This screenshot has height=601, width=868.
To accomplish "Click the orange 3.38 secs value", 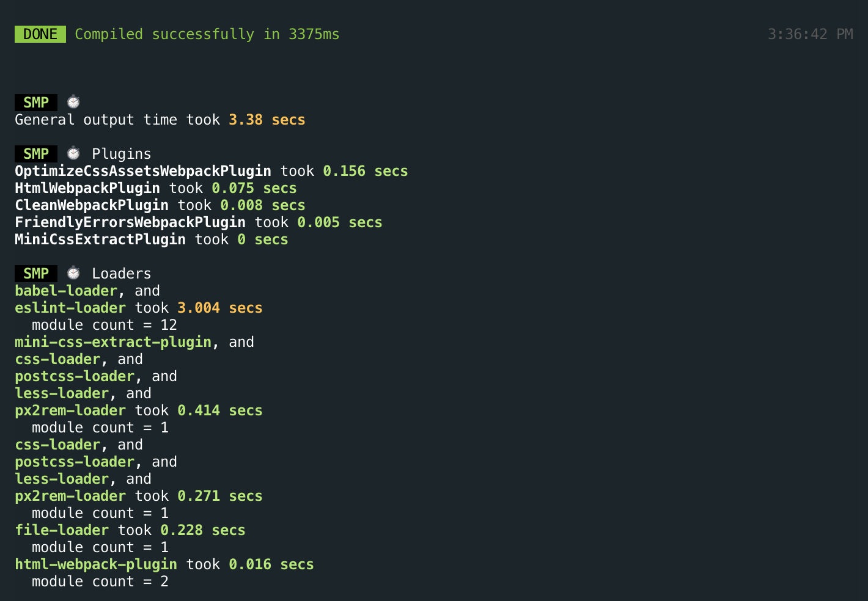I will [267, 120].
